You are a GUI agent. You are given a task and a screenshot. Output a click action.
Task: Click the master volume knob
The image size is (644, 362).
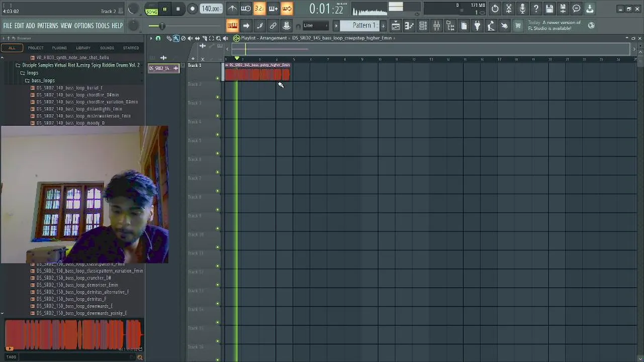coord(133,9)
